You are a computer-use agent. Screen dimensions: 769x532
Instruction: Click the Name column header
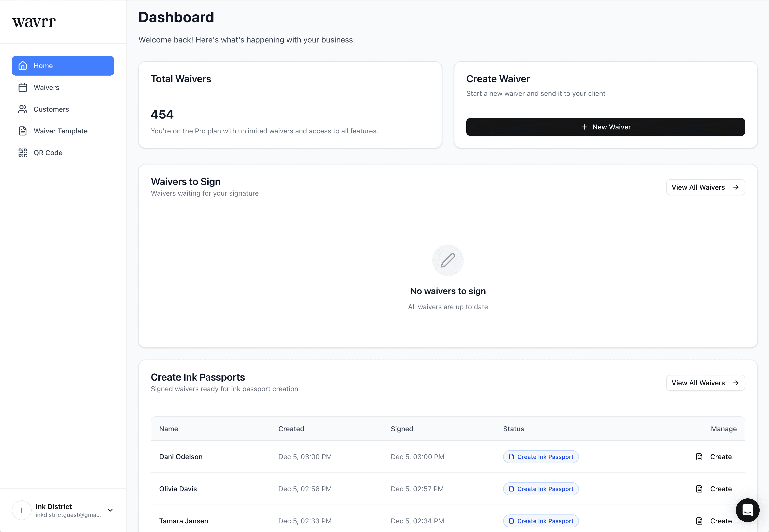tap(169, 429)
